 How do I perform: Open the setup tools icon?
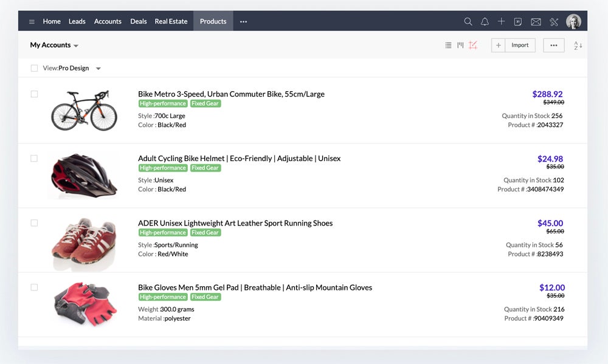coord(554,22)
